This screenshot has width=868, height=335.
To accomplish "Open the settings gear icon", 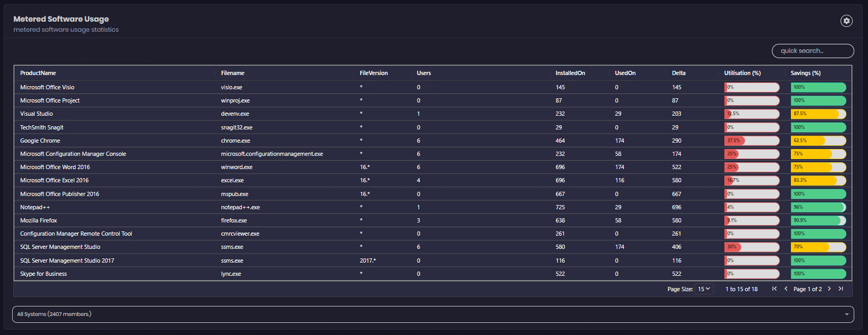I will pos(846,21).
